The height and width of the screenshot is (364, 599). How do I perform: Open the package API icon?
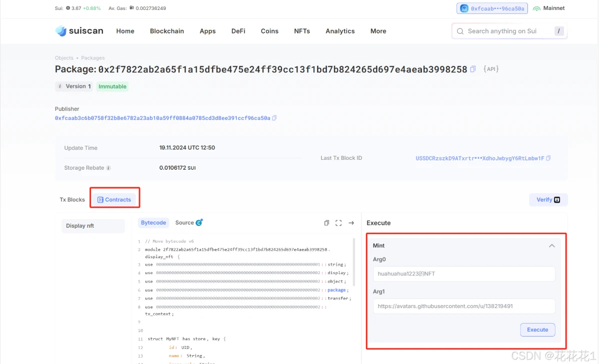pyautogui.click(x=491, y=69)
